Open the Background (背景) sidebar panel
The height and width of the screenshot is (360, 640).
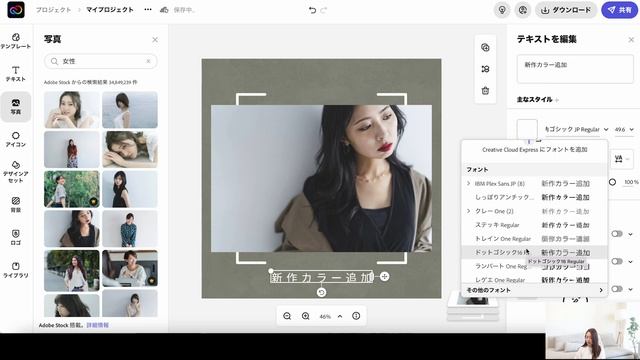pos(16,204)
